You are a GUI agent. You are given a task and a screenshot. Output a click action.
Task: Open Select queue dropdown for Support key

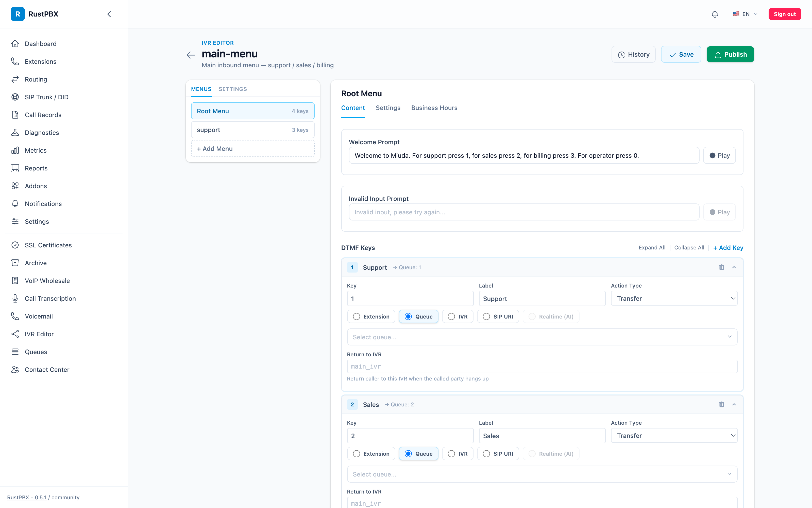542,337
